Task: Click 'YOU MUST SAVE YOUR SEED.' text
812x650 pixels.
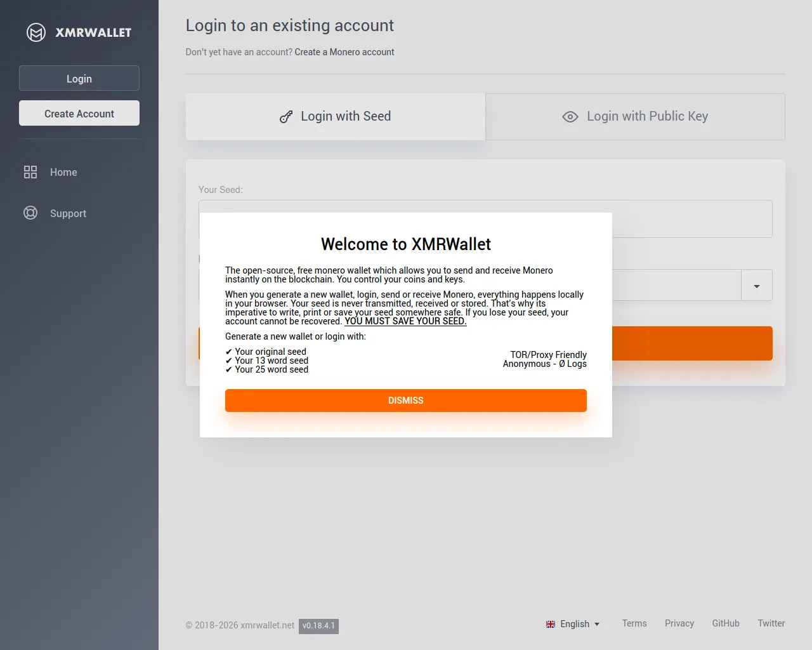Action: click(405, 321)
